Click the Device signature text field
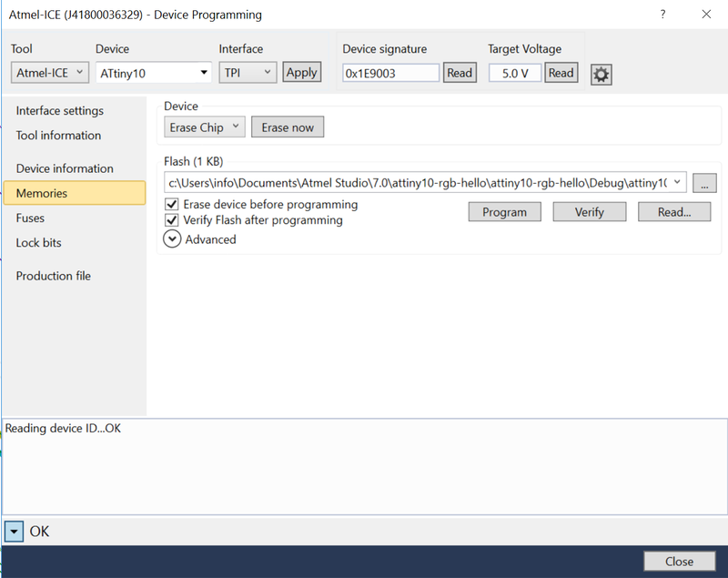Screen dimensions: 728x578 coord(390,73)
